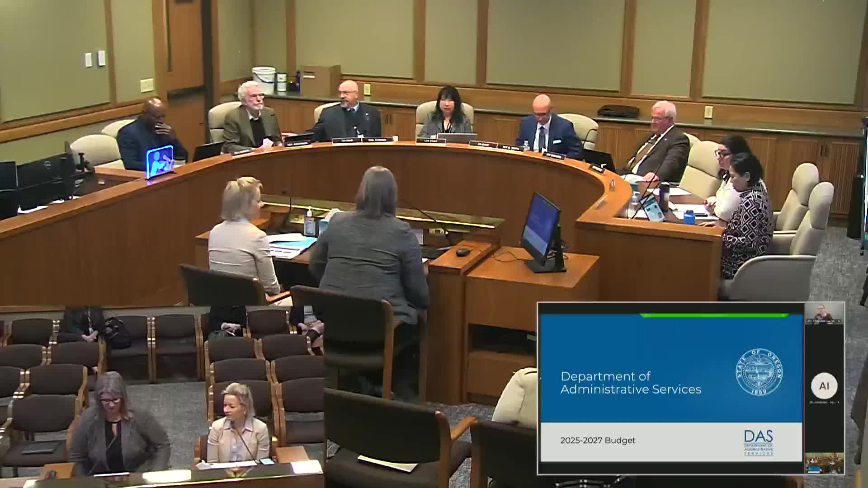This screenshot has height=488, width=868.
Task: Click the DAS logo on slide
Action: (x=759, y=442)
